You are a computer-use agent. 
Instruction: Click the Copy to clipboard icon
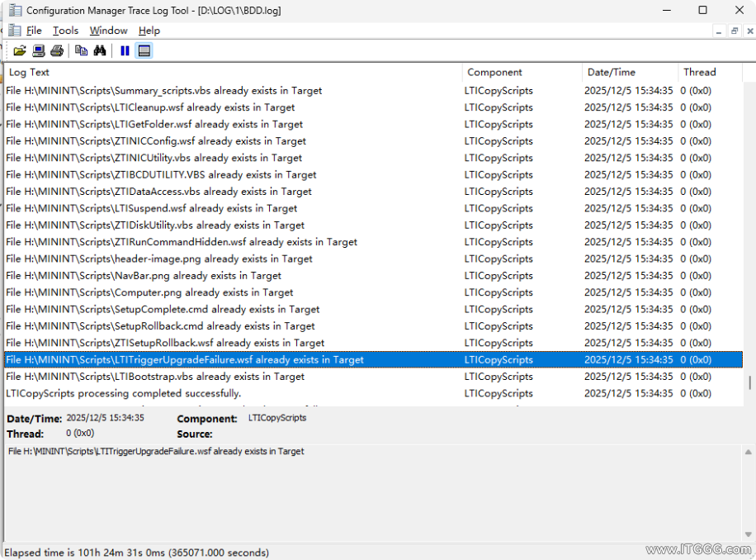(81, 50)
